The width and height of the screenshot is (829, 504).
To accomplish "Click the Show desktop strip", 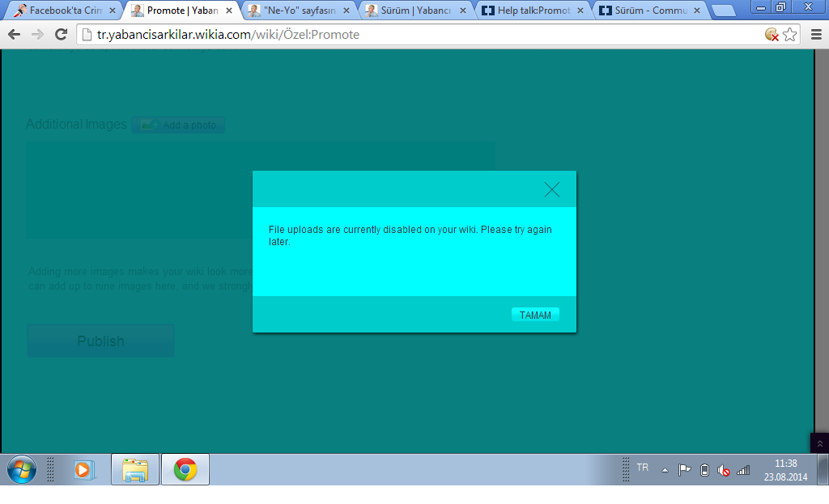I will coord(823,469).
